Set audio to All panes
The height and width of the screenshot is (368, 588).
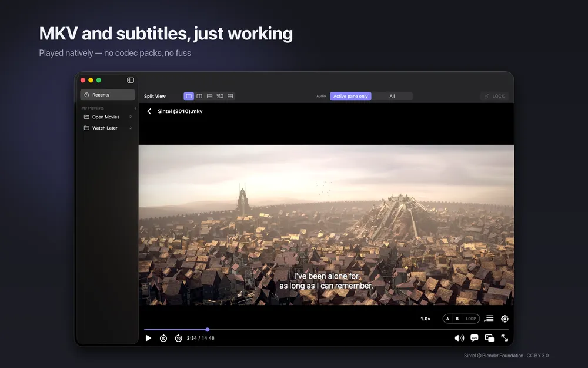pyautogui.click(x=392, y=96)
